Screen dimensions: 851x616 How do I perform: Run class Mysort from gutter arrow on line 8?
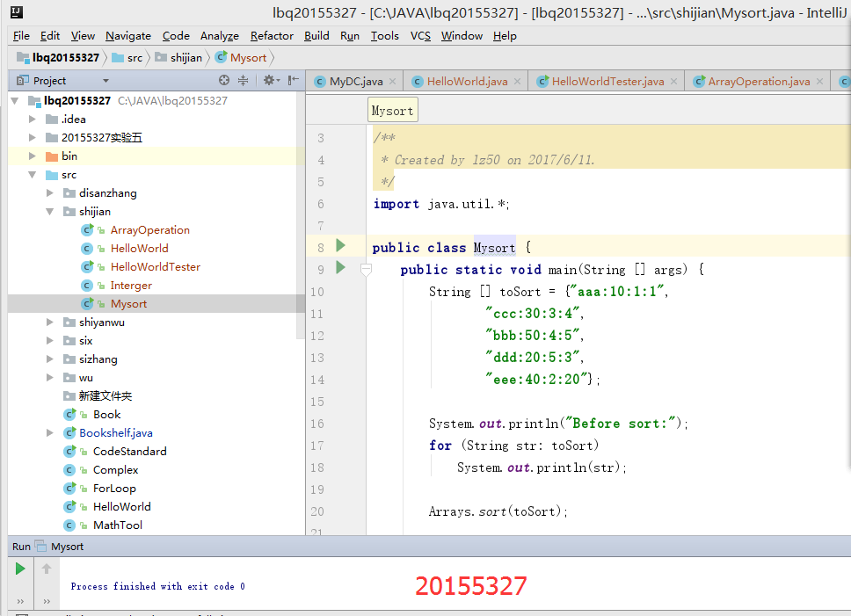coord(341,246)
